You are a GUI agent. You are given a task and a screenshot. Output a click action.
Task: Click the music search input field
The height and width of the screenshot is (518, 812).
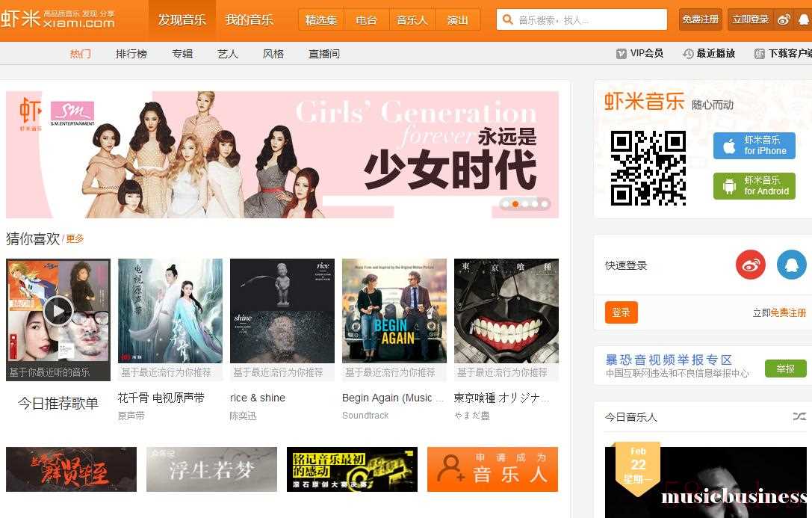(x=582, y=19)
